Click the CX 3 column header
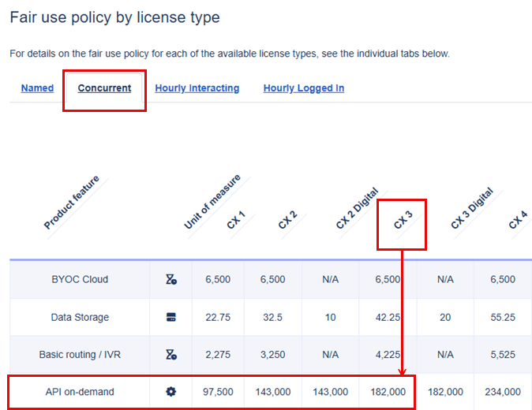Viewport: 532px width, 410px height. [x=403, y=222]
